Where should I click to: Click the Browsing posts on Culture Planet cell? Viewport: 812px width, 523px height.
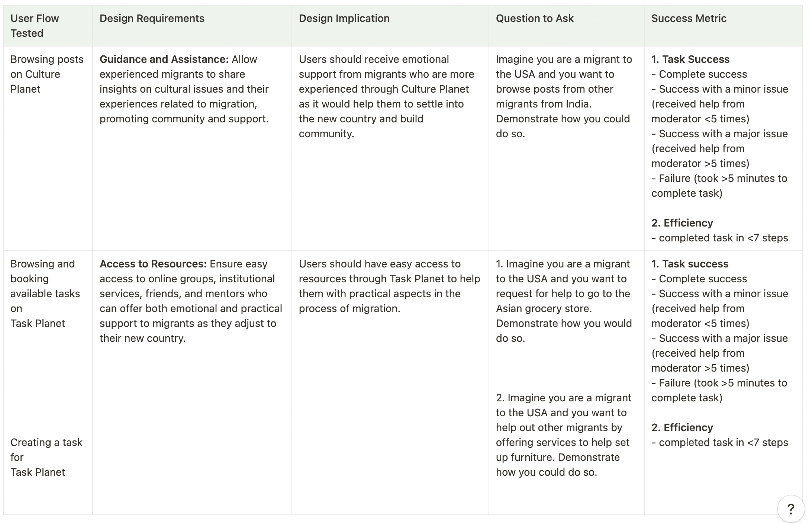[48, 148]
